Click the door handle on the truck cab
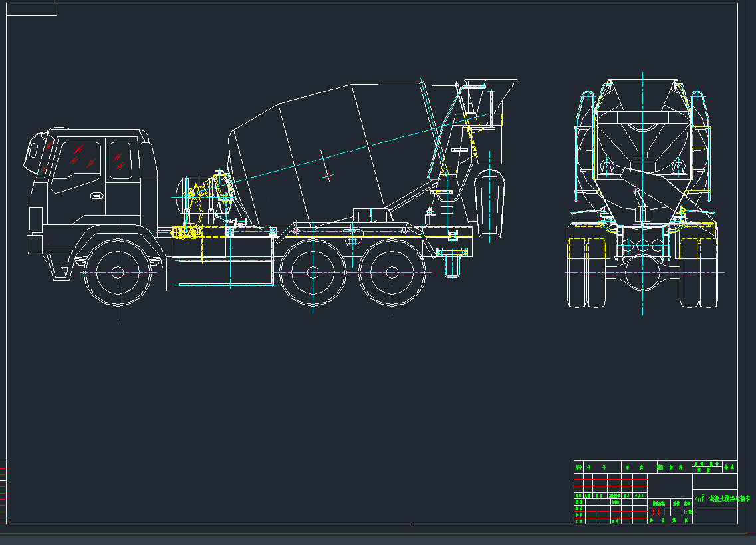 tap(97, 196)
